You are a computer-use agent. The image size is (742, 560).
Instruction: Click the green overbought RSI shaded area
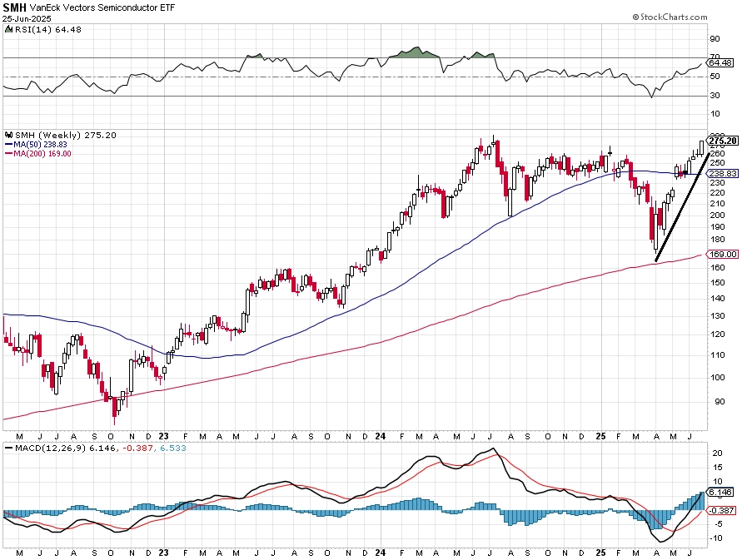click(415, 52)
